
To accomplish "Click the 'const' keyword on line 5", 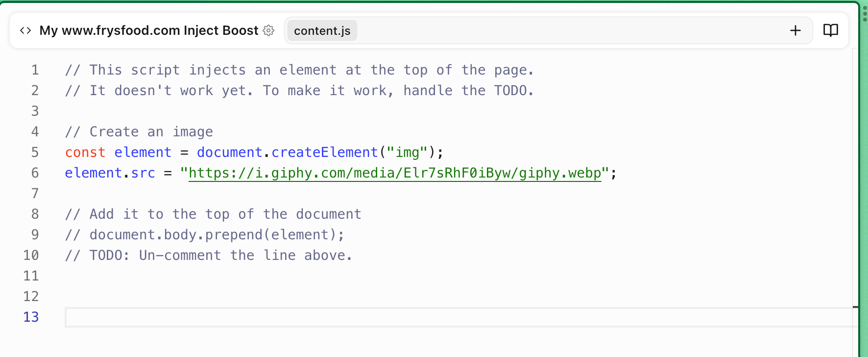I will (85, 153).
